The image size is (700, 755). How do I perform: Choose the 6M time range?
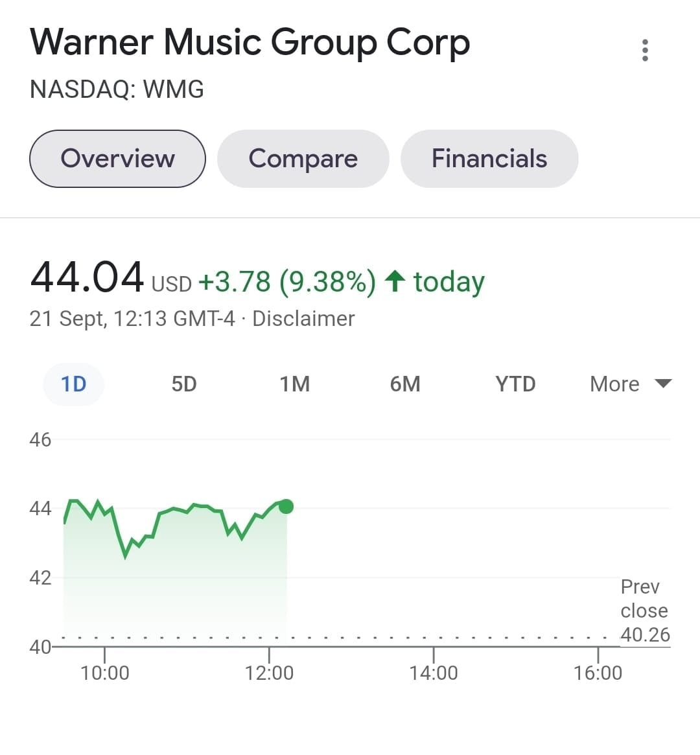pyautogui.click(x=405, y=384)
